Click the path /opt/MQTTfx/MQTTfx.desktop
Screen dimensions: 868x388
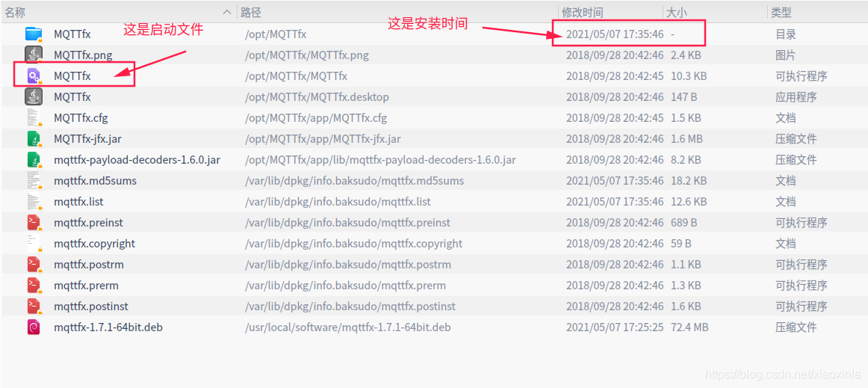[317, 97]
